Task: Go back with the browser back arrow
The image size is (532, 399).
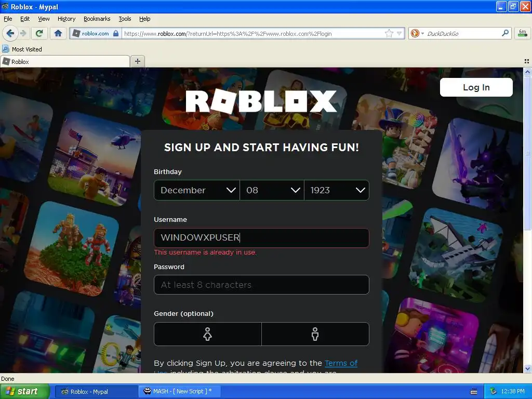Action: [10, 33]
